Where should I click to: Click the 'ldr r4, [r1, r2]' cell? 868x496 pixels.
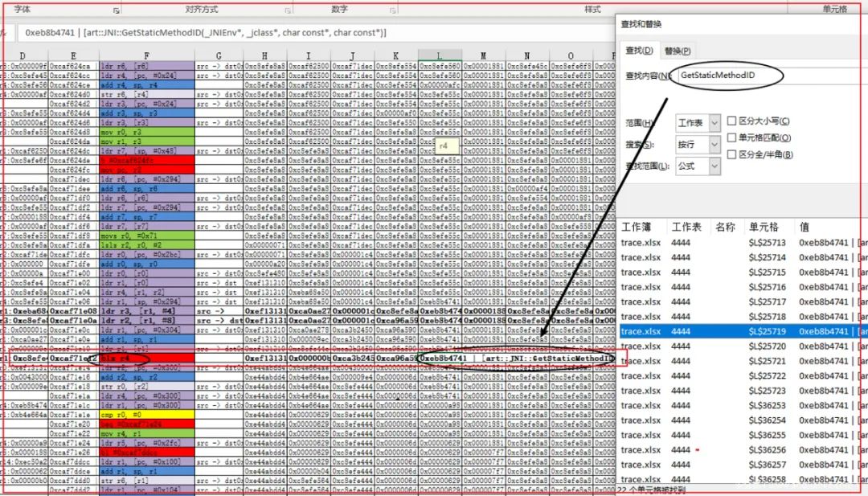[x=147, y=293]
